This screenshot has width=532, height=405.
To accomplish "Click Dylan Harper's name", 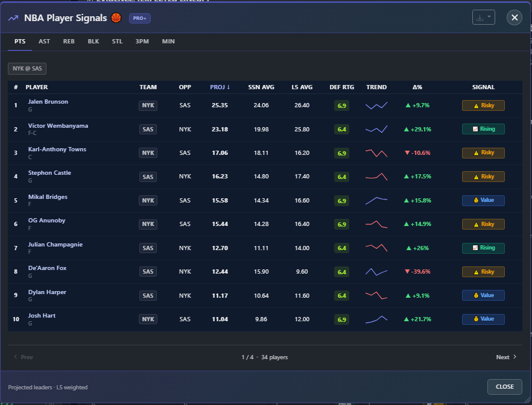I will (47, 292).
